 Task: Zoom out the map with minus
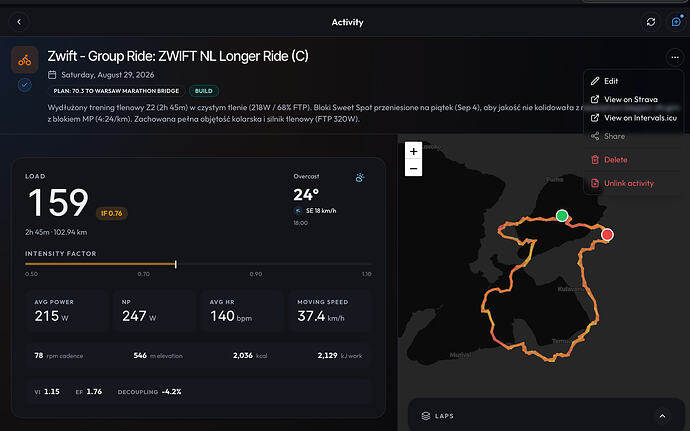pos(413,168)
